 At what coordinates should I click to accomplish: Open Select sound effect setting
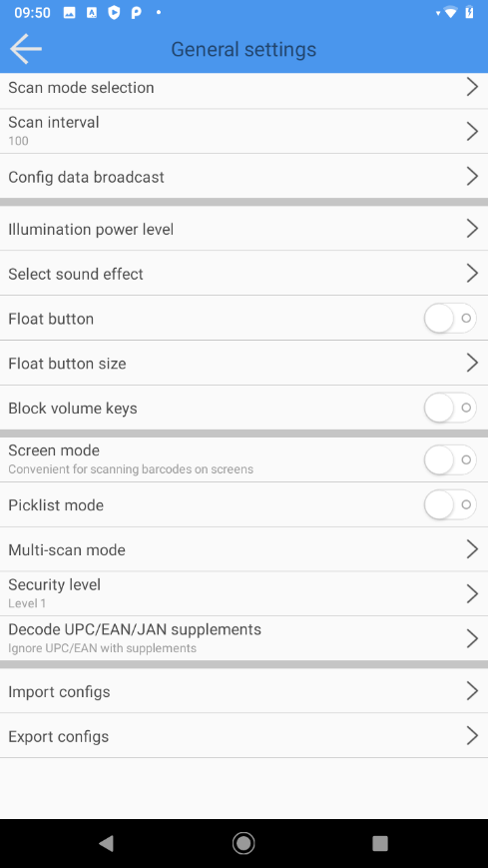pos(244,274)
